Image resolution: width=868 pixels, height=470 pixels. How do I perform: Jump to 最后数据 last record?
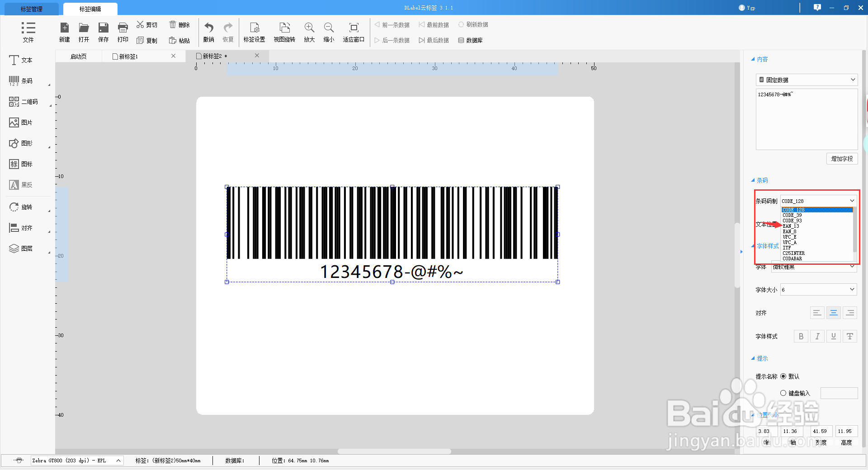(x=434, y=40)
